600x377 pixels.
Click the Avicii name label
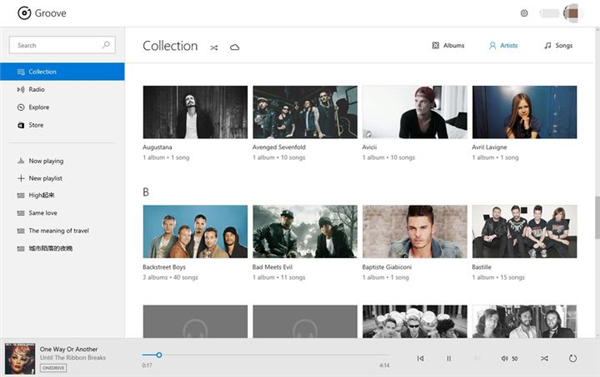tap(370, 147)
